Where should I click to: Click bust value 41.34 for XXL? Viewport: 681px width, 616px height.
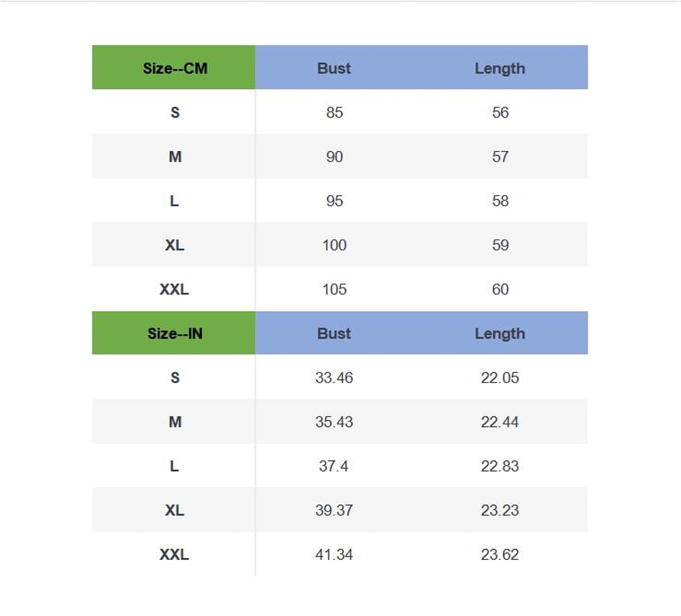(x=334, y=555)
